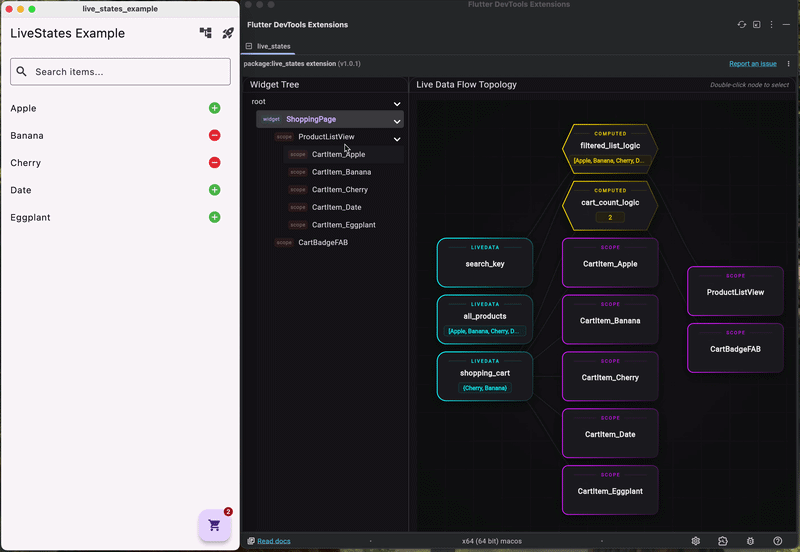
Task: Select CartItem_Eggplant in the widget tree
Action: coord(343,225)
